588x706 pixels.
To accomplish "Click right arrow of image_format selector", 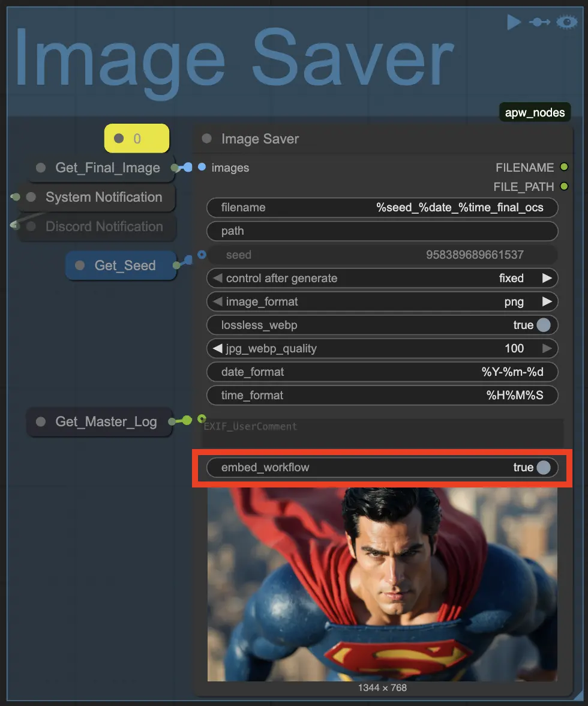I will tap(547, 301).
